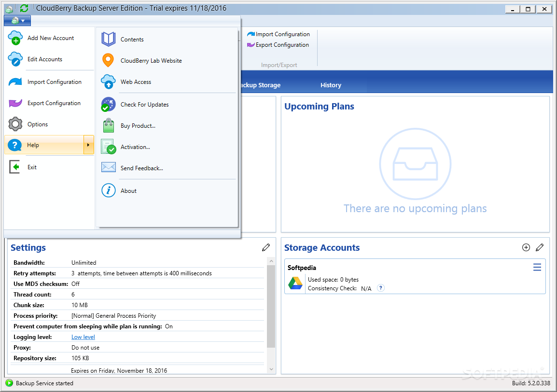Viewport: 557px width, 392px height.
Task: Click the Activation certificate icon
Action: pyautogui.click(x=108, y=147)
